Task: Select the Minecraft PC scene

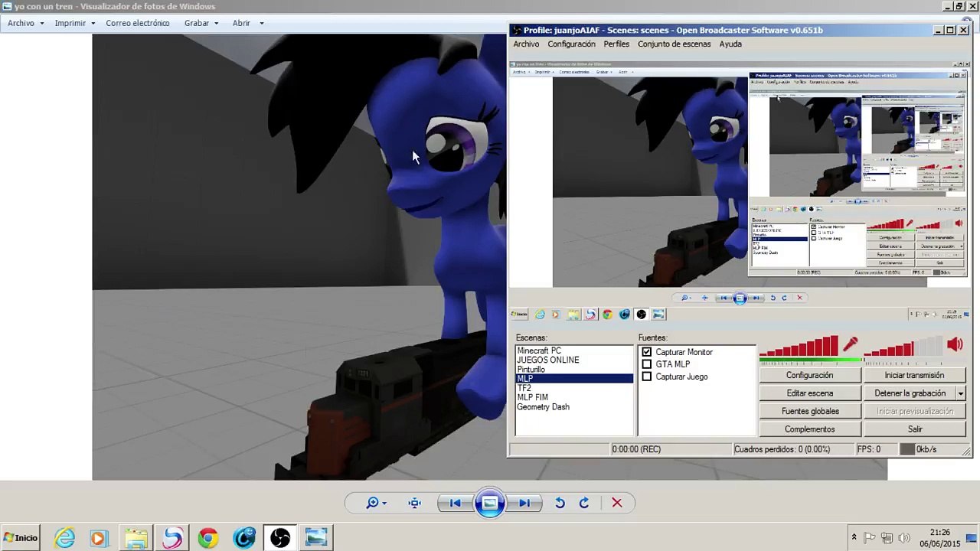Action: (574, 350)
